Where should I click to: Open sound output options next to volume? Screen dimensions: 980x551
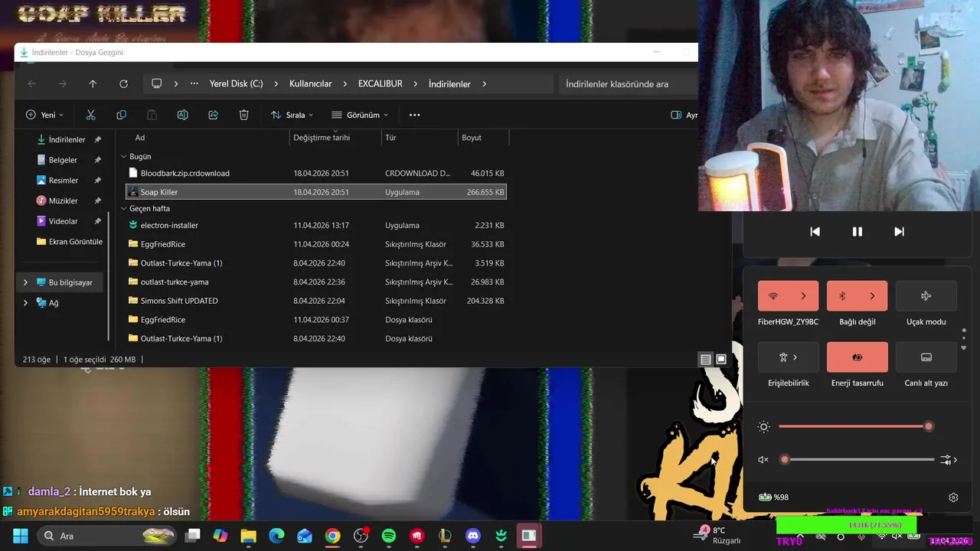click(949, 460)
